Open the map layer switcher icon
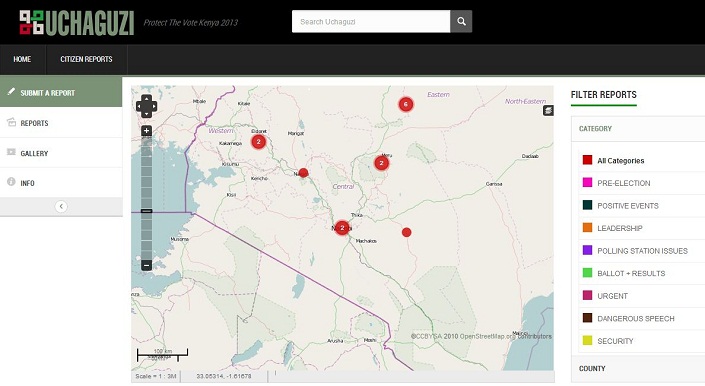705x386 pixels. point(548,111)
